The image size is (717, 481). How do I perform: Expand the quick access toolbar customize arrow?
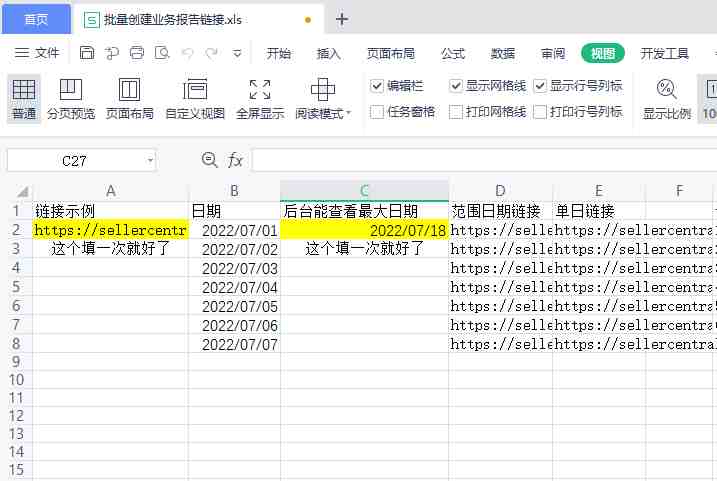point(237,53)
